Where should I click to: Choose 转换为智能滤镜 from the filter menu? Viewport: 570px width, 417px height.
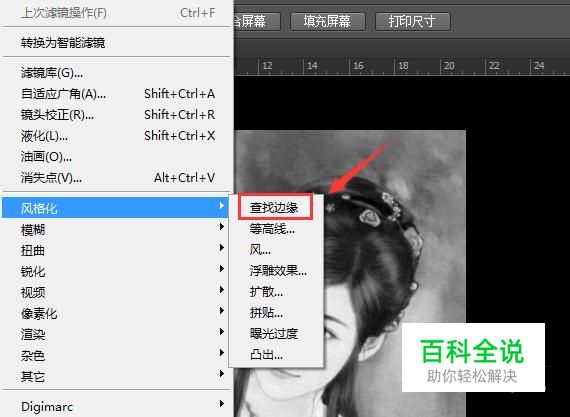pyautogui.click(x=116, y=43)
